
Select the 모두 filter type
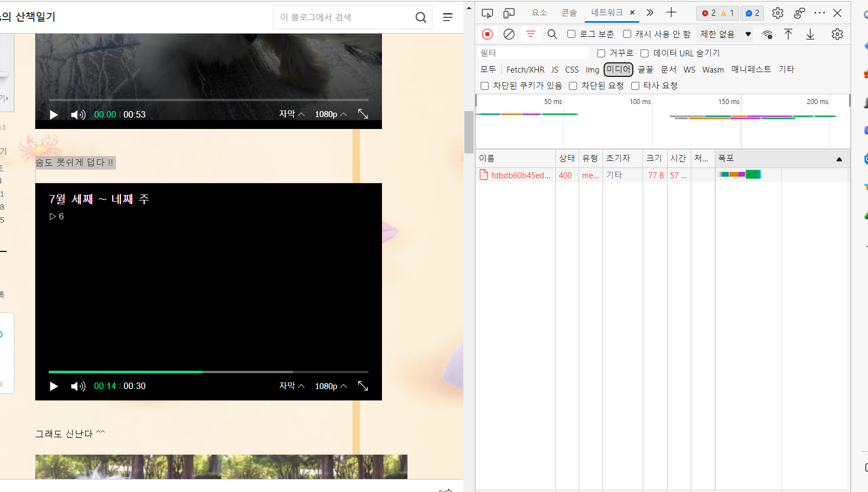coord(488,69)
